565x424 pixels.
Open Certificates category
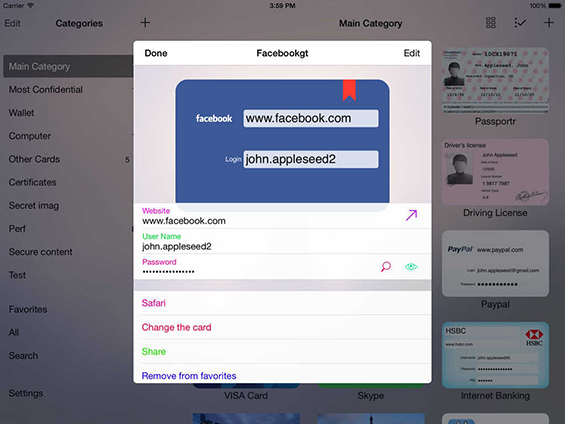point(32,182)
